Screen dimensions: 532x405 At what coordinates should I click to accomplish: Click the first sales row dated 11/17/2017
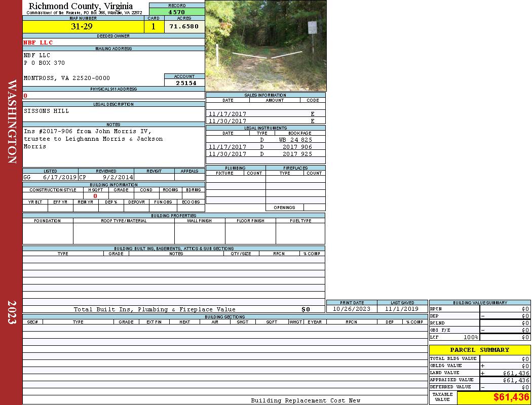tap(227, 114)
